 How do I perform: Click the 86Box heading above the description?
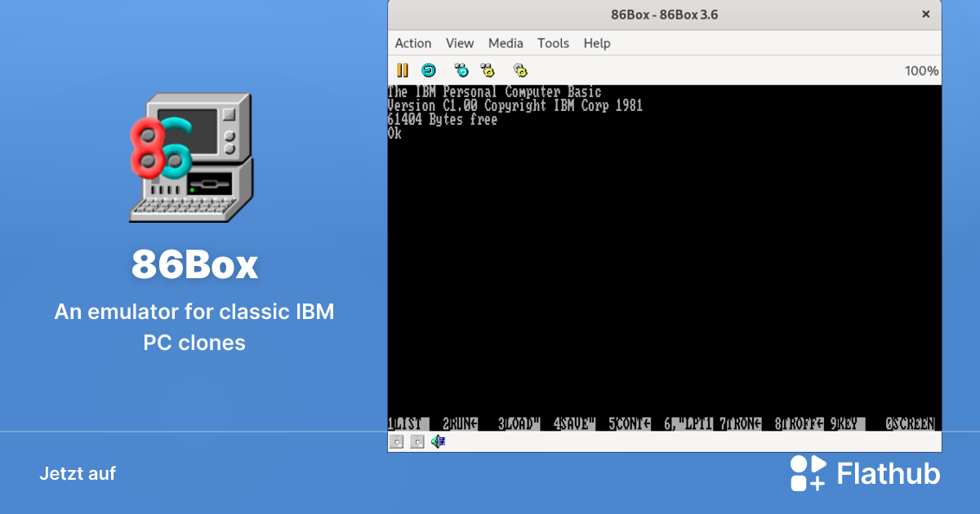(x=194, y=264)
